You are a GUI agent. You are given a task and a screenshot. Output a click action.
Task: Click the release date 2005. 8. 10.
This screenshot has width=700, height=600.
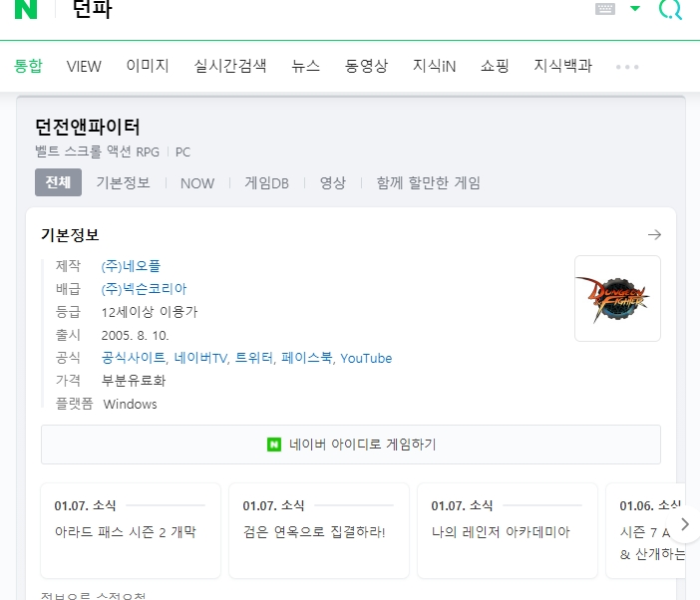[x=135, y=336]
